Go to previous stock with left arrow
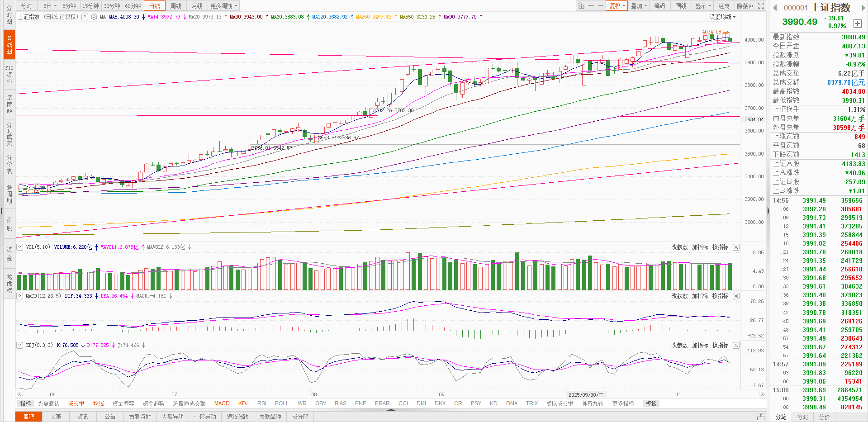Screen dimensions: 868x422 pyautogui.click(x=775, y=8)
